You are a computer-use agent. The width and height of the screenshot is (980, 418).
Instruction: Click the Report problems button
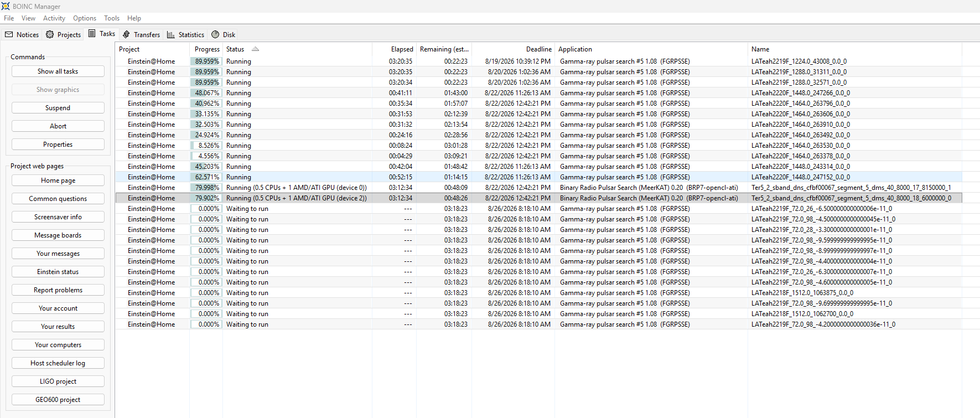58,290
